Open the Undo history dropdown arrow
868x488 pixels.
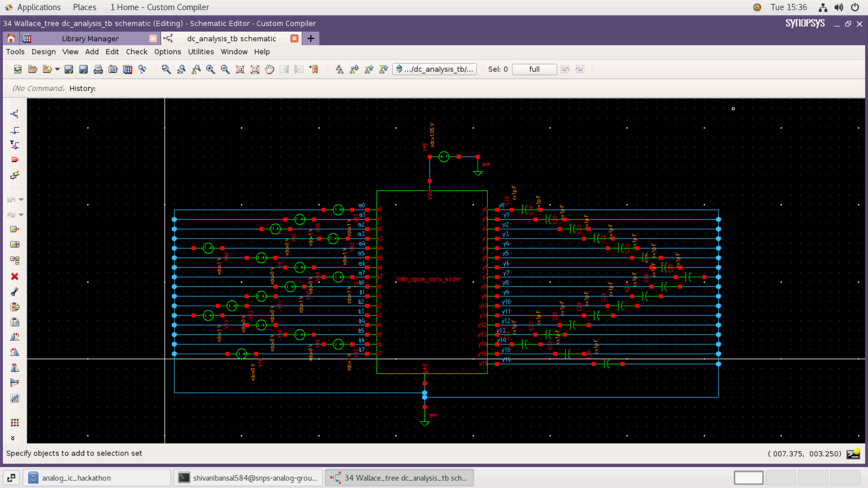(x=21, y=199)
